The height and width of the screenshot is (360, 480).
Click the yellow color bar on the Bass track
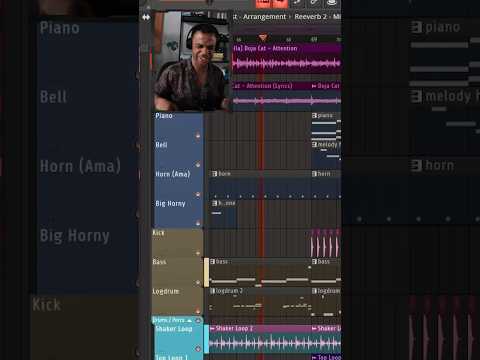click(x=207, y=272)
